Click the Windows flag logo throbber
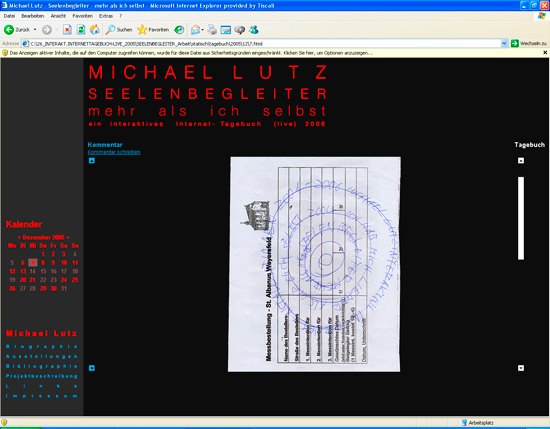 [x=542, y=16]
